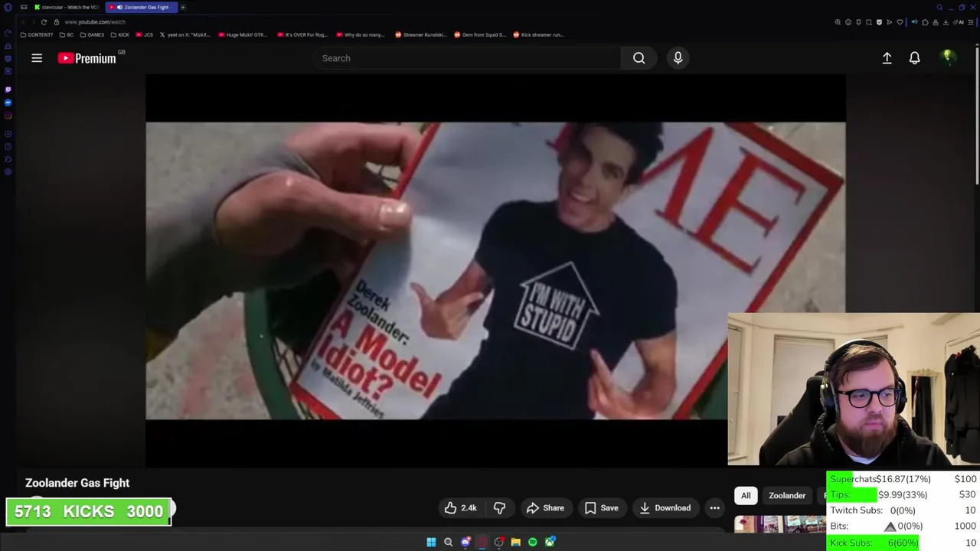980x551 pixels.
Task: Open the JCS bookmark
Action: pos(145,34)
